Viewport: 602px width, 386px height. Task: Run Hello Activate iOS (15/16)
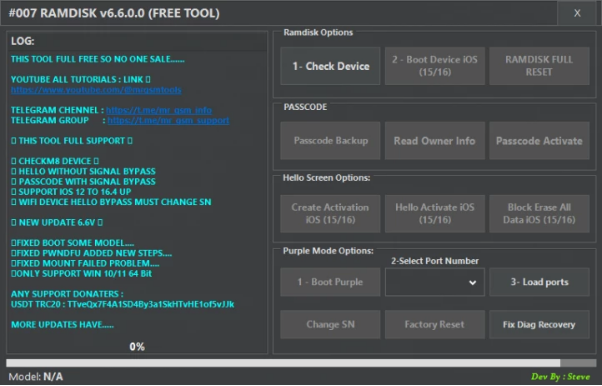coord(435,214)
